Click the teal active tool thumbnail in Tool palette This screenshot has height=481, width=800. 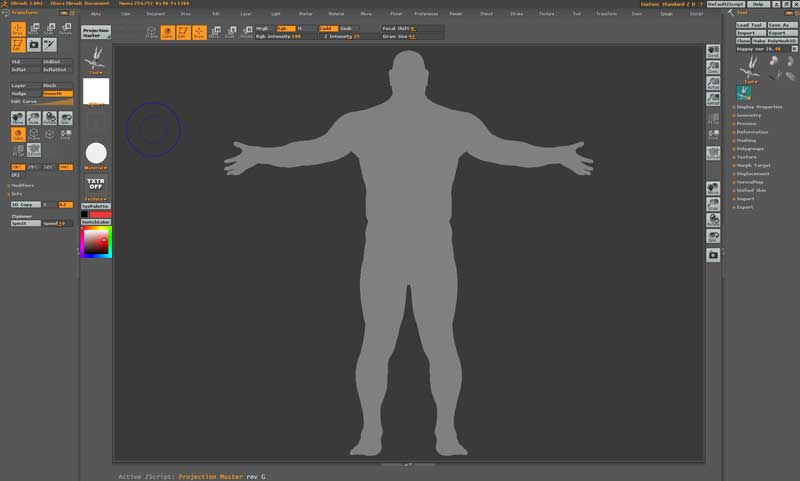tap(743, 93)
